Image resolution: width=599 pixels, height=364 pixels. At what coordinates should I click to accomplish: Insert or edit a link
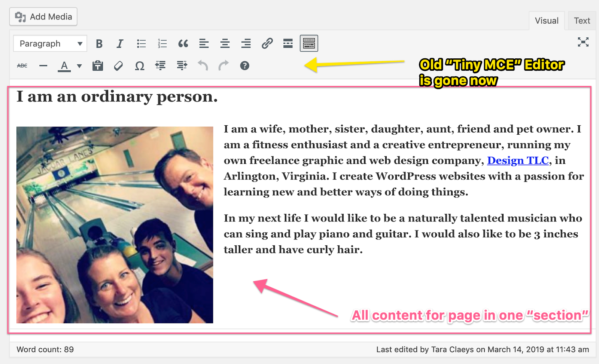(267, 44)
